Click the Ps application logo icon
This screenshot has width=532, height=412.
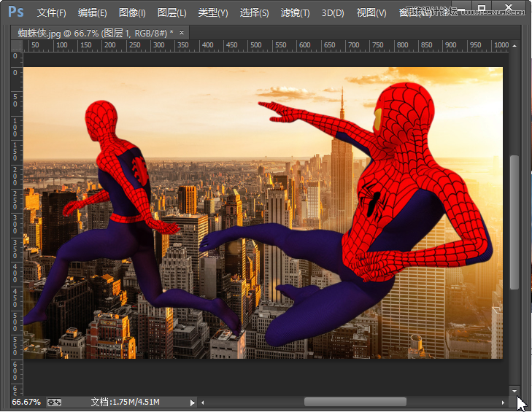coord(15,12)
